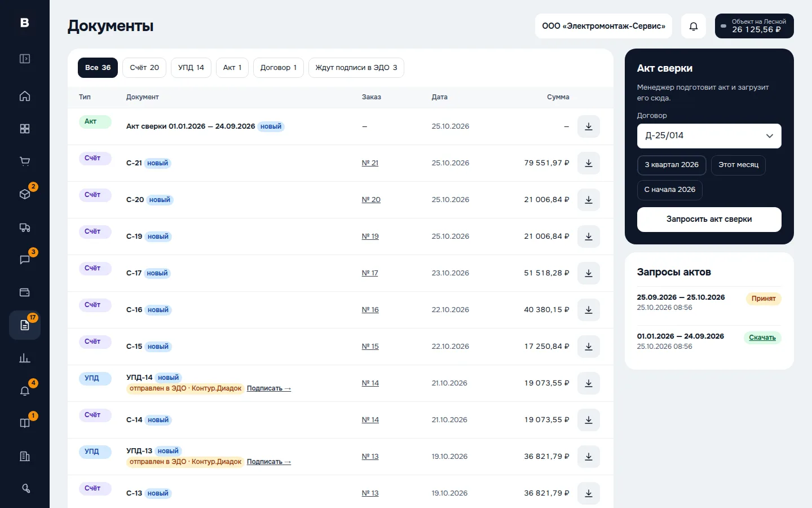Click the Принят status badge

coord(764,299)
